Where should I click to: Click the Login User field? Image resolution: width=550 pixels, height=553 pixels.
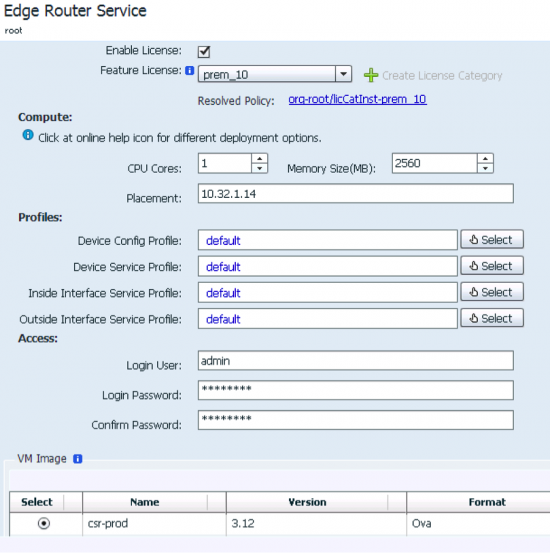click(x=356, y=360)
